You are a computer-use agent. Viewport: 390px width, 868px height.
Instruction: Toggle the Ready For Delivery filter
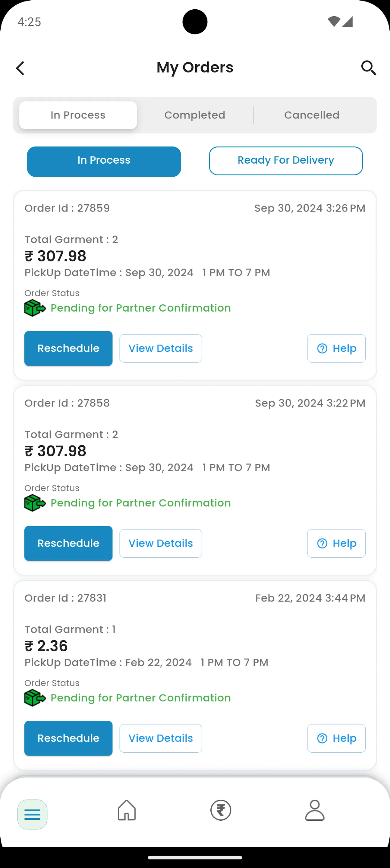point(285,161)
